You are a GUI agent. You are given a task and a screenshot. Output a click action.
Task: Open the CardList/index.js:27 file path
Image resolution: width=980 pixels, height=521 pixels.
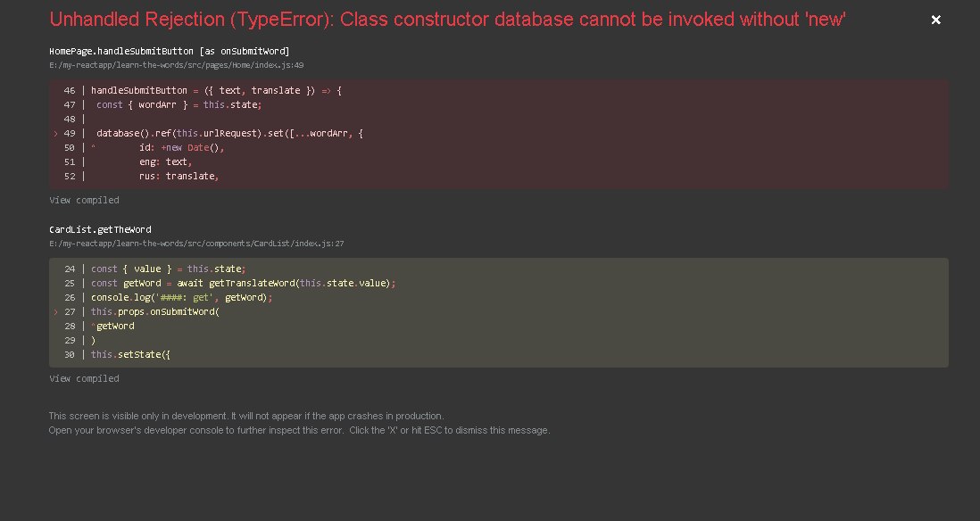point(196,243)
